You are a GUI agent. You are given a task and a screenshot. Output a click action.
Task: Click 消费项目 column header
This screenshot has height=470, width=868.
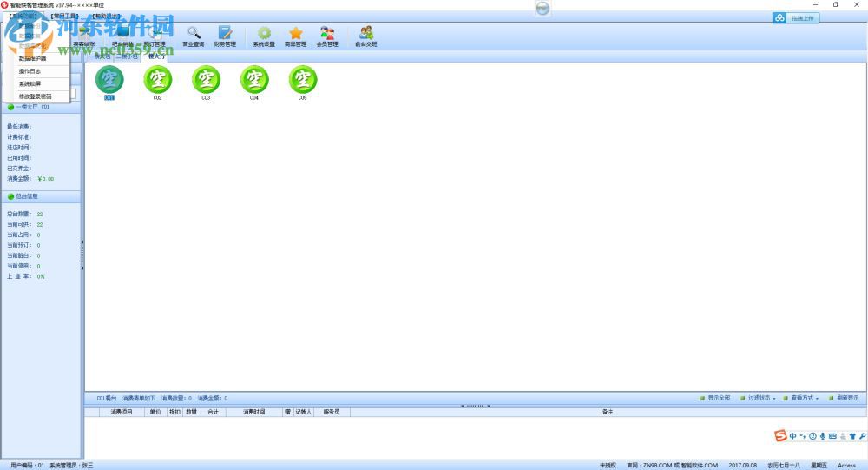point(122,412)
